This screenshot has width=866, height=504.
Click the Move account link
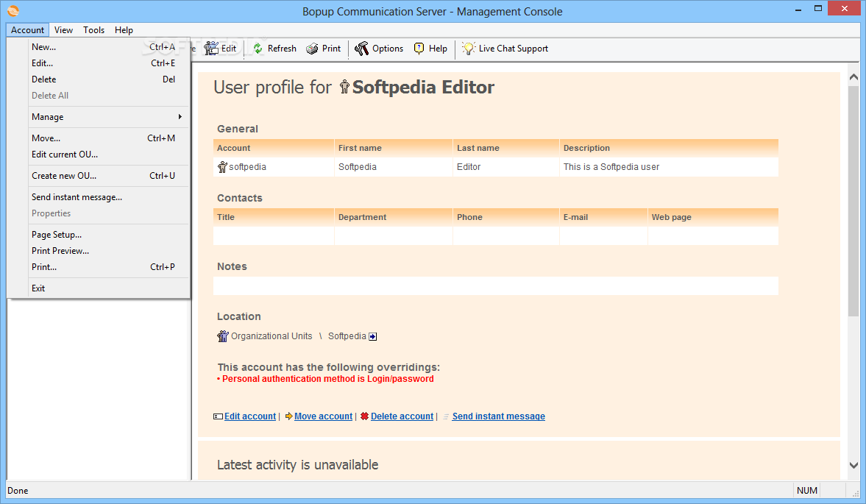323,416
